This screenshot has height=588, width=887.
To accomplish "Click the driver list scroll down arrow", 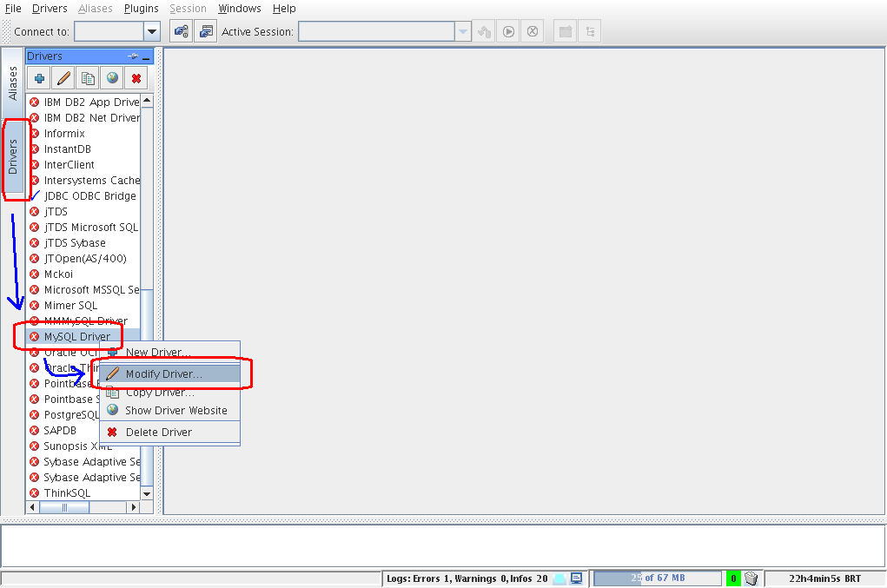I will (x=147, y=493).
